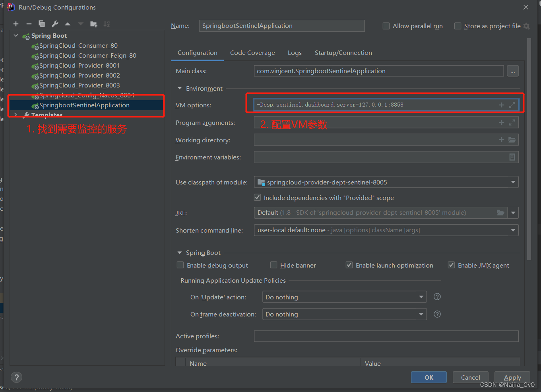
Task: Click the OK button
Action: [x=429, y=377]
